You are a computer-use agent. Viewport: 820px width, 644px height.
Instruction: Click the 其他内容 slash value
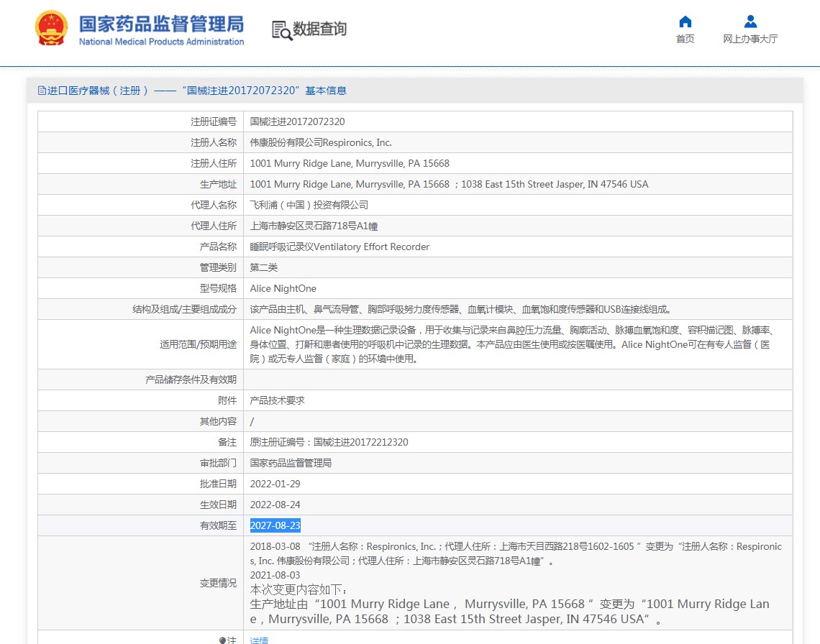click(x=252, y=421)
